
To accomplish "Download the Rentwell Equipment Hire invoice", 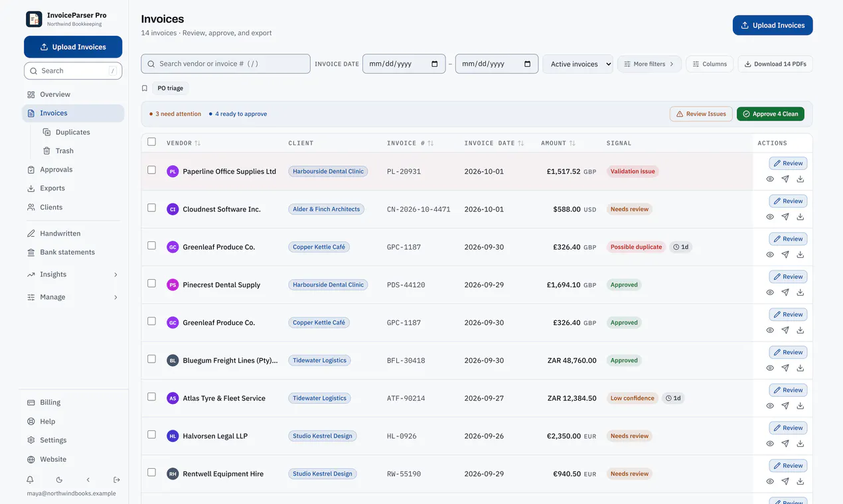I will [801, 481].
